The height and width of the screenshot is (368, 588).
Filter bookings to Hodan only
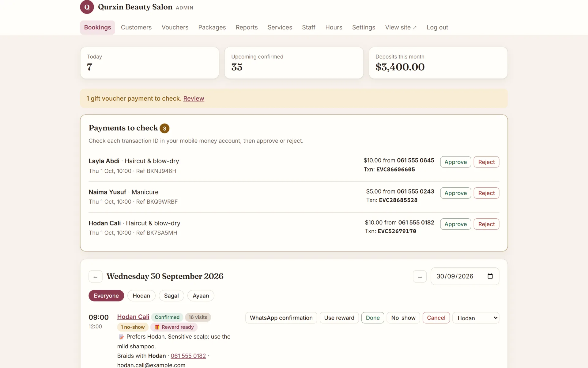tap(141, 296)
